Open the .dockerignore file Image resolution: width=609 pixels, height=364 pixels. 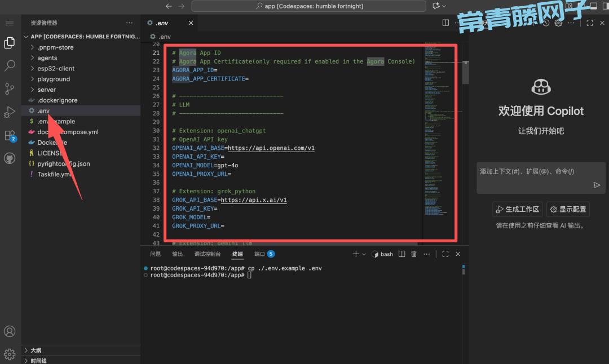[x=81, y=100]
